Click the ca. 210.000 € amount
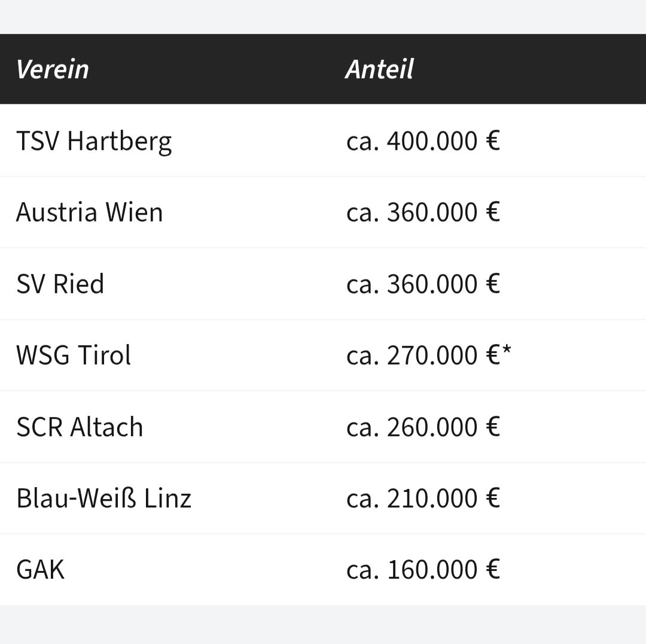 (422, 498)
